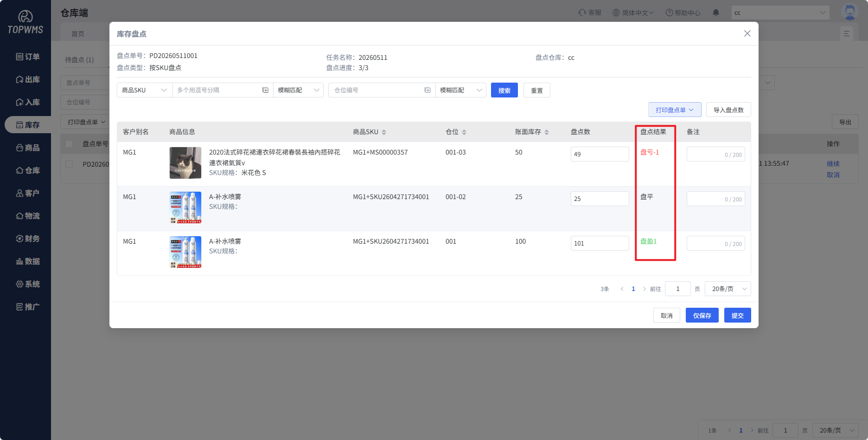The width and height of the screenshot is (868, 440).
Task: Open the notification bell
Action: [x=716, y=13]
